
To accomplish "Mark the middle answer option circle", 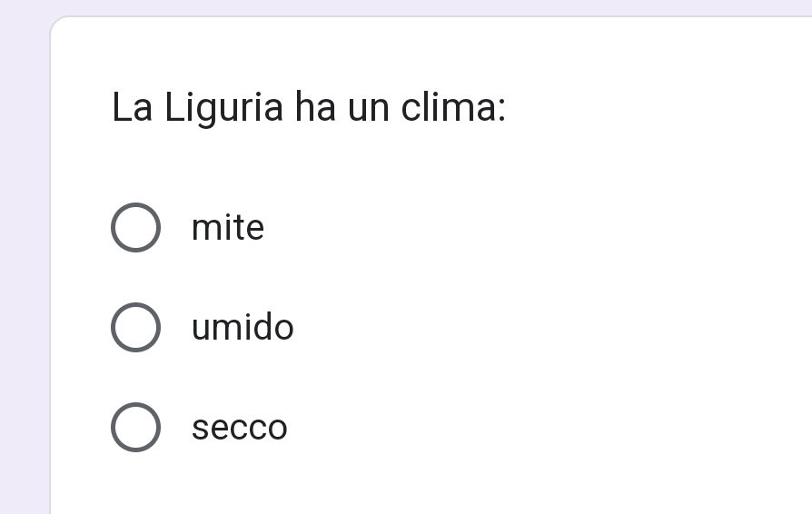I will tap(136, 327).
